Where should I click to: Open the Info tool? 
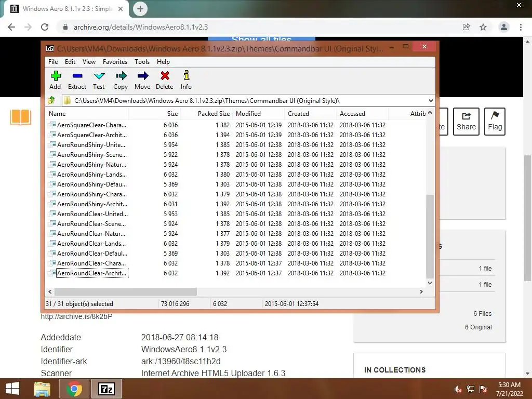[186, 80]
